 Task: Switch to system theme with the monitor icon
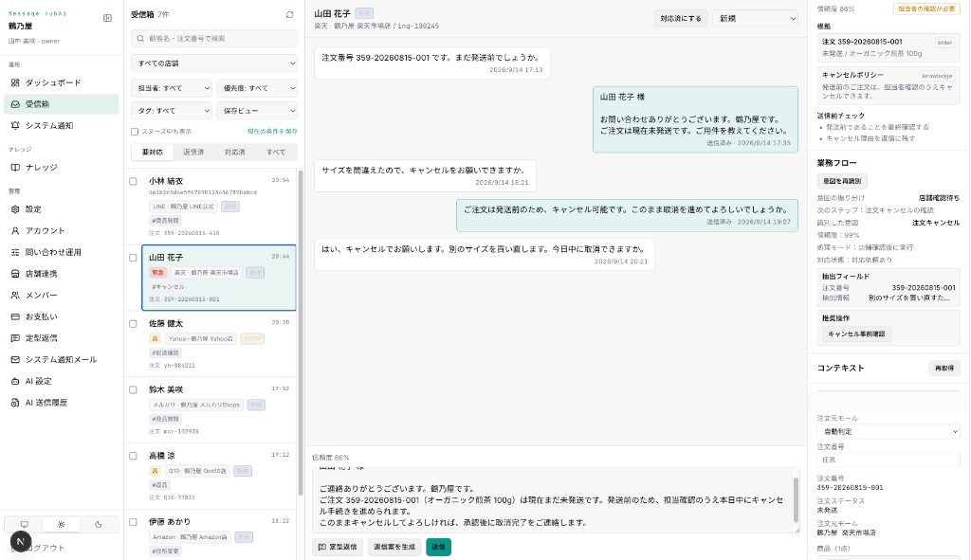[x=24, y=524]
